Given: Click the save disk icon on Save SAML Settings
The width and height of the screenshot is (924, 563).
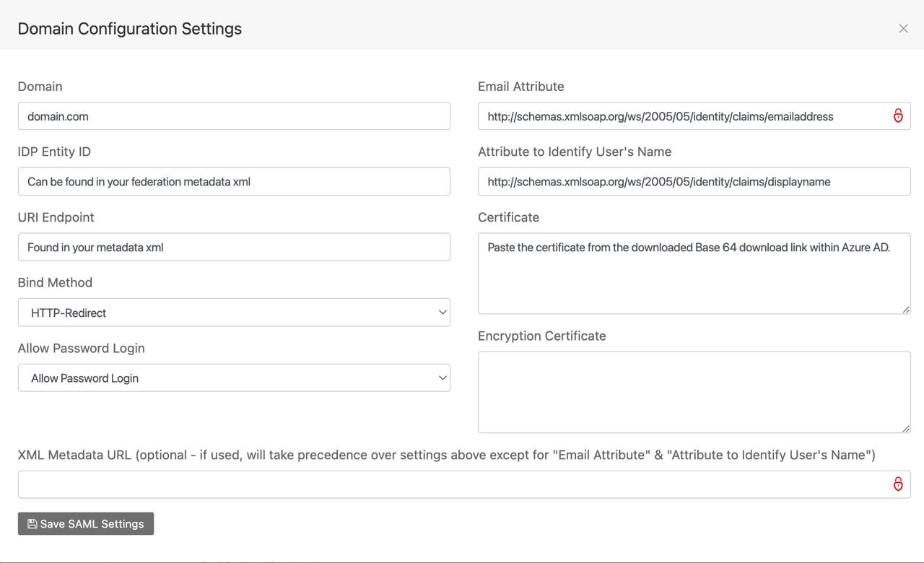Looking at the screenshot, I should [x=31, y=523].
